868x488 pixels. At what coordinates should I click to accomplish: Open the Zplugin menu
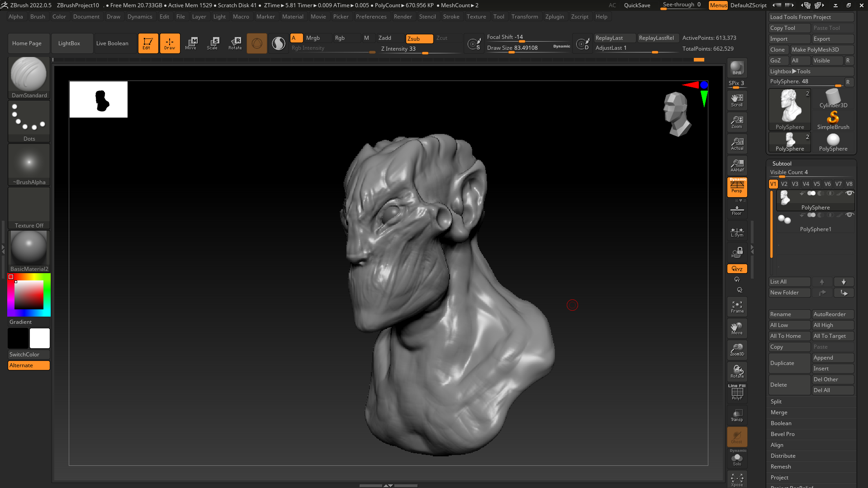coord(554,17)
